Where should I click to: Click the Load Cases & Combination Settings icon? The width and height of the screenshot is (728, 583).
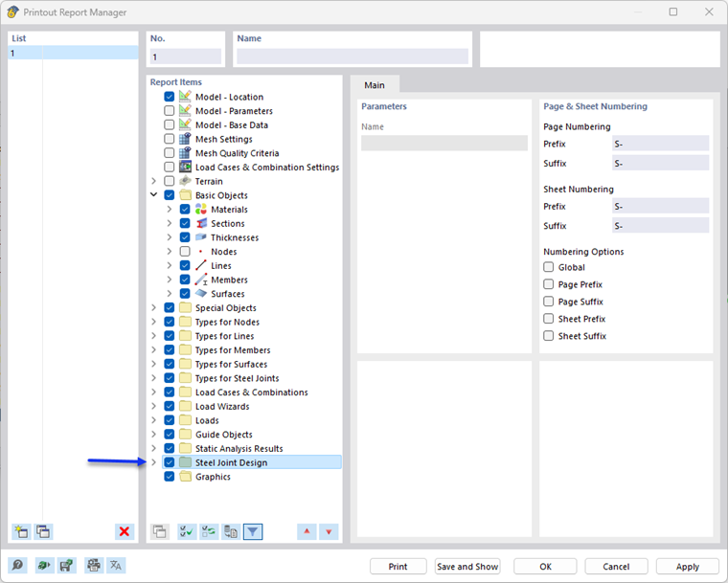coord(185,167)
